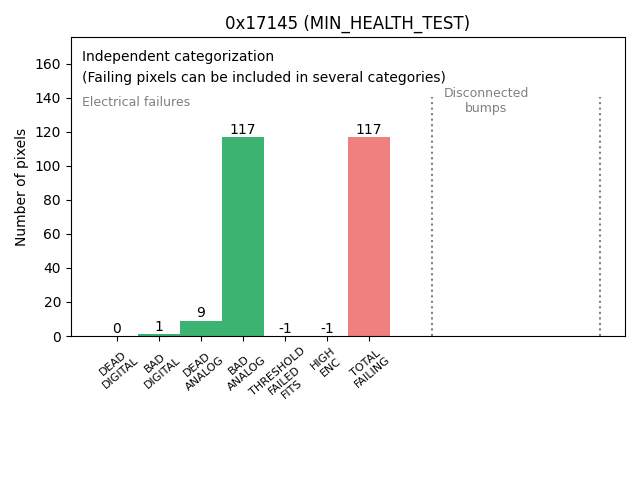640x480 pixels.
Task: Click the -1 value above HIGH ENC
Action: pos(327,328)
